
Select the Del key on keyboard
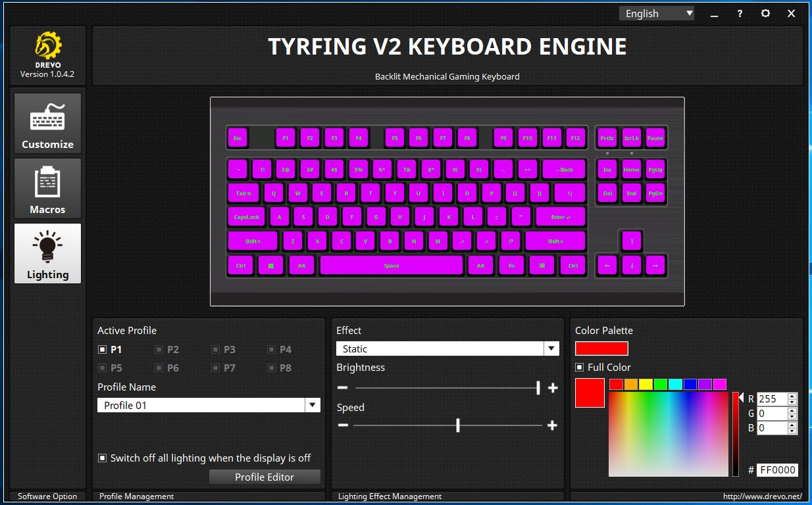607,193
